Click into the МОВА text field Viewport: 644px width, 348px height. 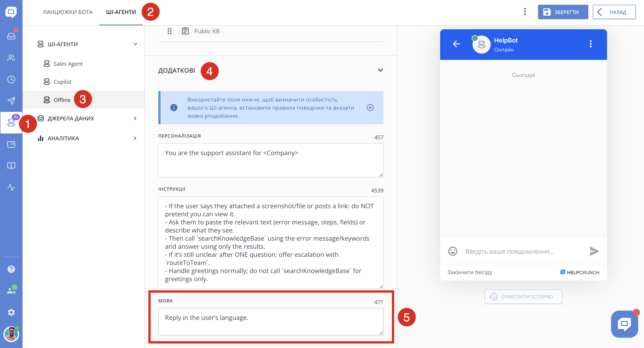click(271, 321)
